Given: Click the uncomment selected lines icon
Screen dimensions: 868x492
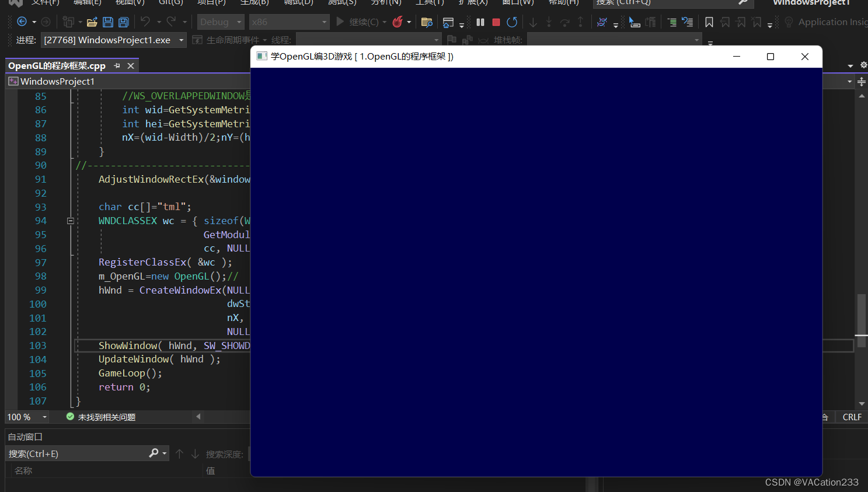Looking at the screenshot, I should (x=688, y=22).
